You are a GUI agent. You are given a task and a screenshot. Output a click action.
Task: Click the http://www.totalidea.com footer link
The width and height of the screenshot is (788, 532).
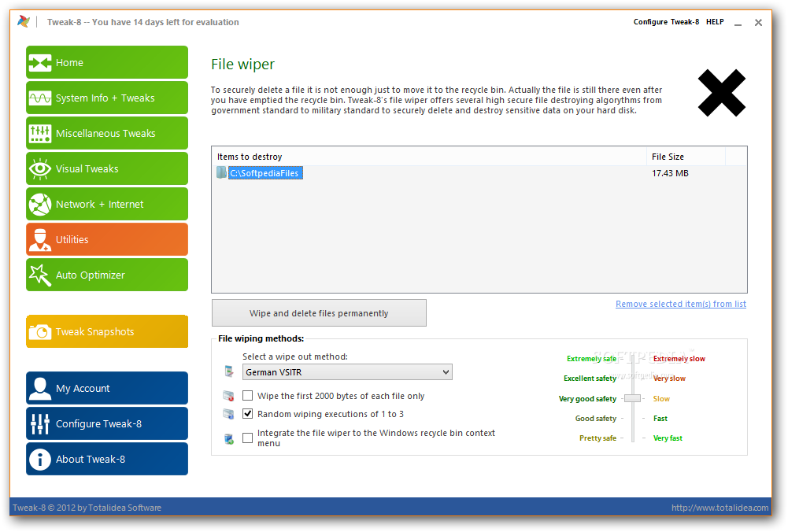720,508
